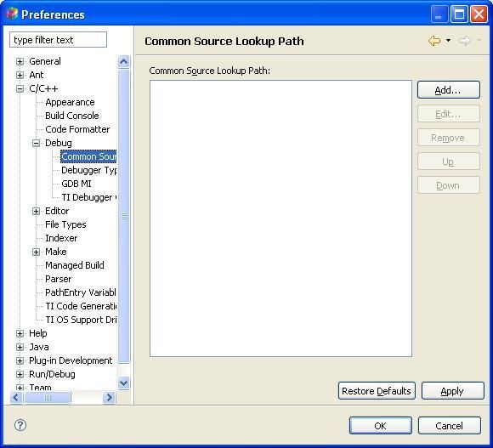
Task: Expand the General tree node
Action: tap(20, 61)
